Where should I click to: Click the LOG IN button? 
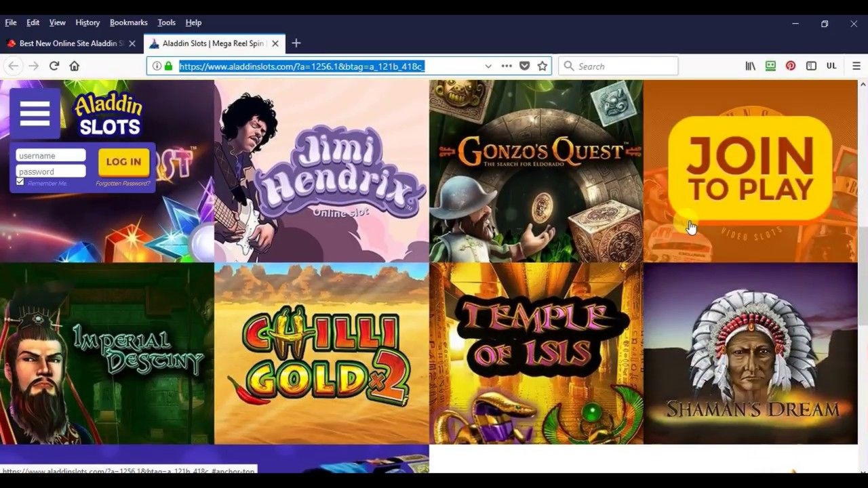pos(123,162)
